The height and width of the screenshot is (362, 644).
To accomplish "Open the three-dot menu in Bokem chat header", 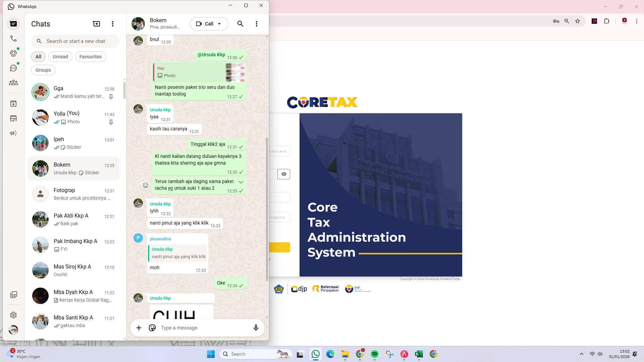I will coord(257,24).
